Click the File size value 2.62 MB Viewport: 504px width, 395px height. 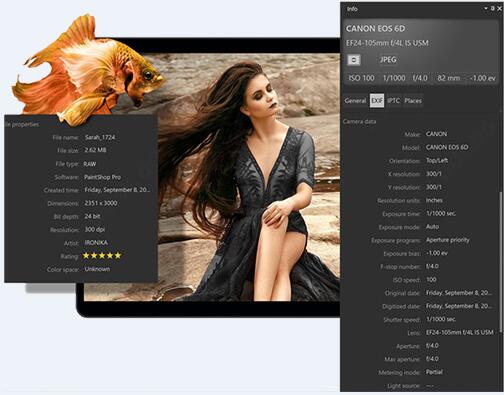95,150
